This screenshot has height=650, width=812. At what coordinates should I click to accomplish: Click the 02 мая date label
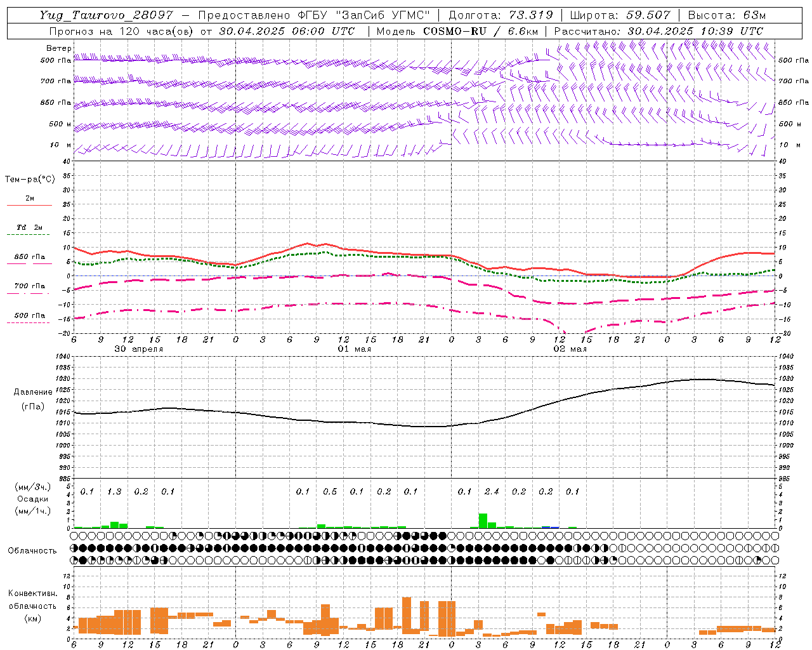570,349
